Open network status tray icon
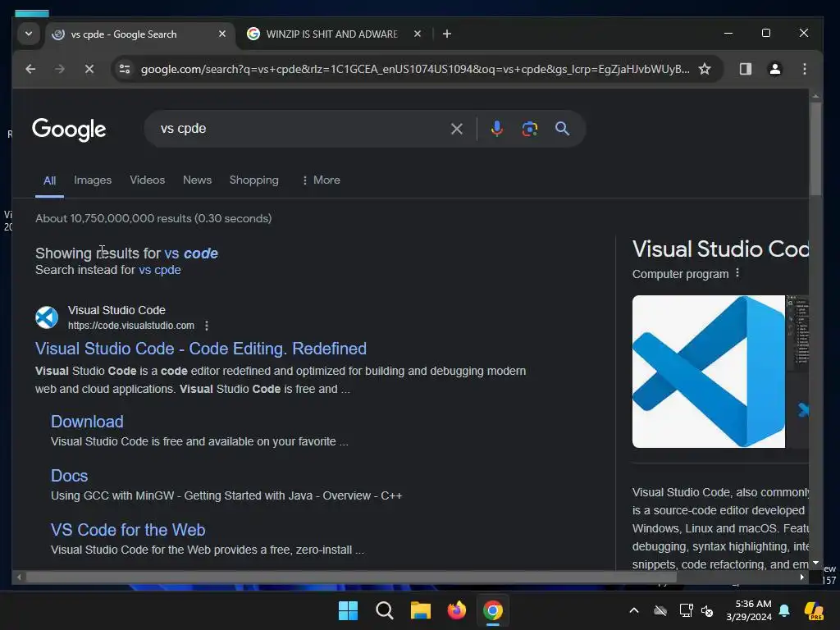840x630 pixels. click(686, 610)
